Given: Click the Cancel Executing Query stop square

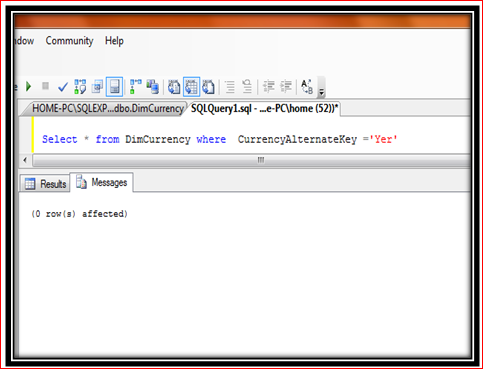Looking at the screenshot, I should [x=45, y=86].
